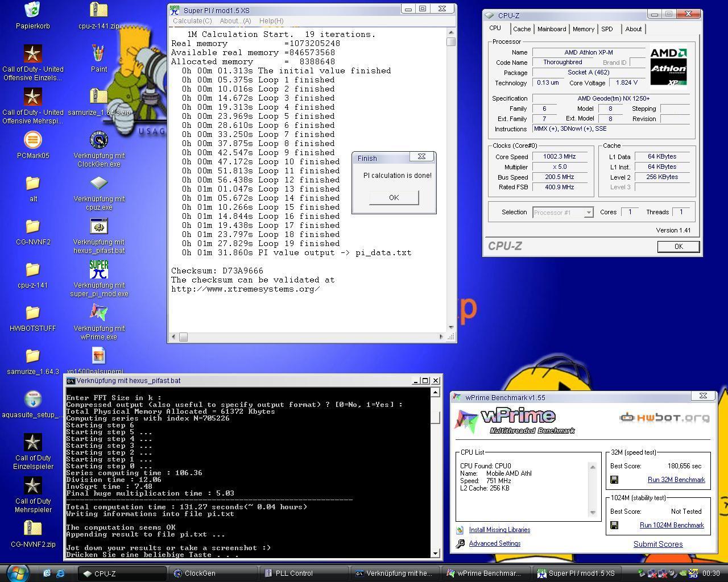This screenshot has width=728, height=582.
Task: Switch to PLL Control in the taskbar
Action: point(304,573)
